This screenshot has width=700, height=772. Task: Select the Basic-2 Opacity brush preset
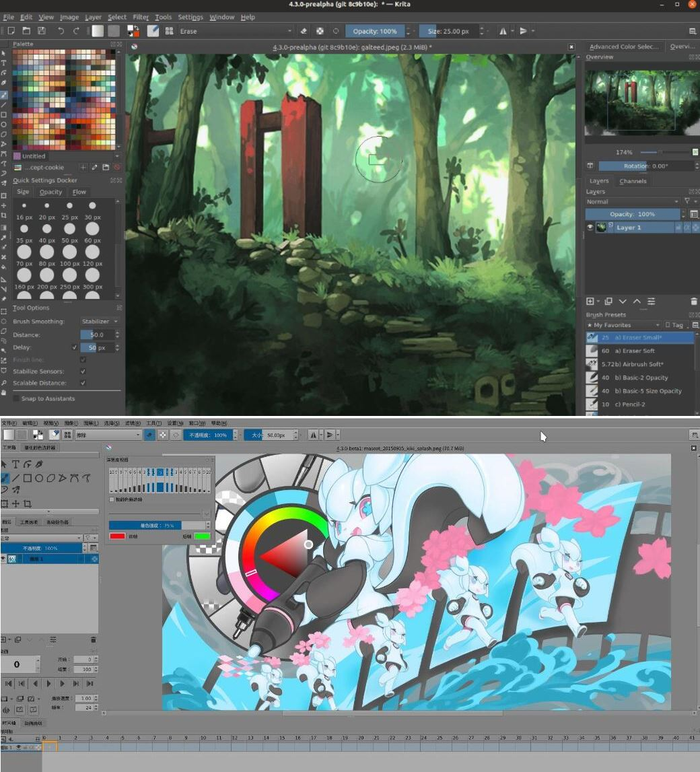coord(640,378)
